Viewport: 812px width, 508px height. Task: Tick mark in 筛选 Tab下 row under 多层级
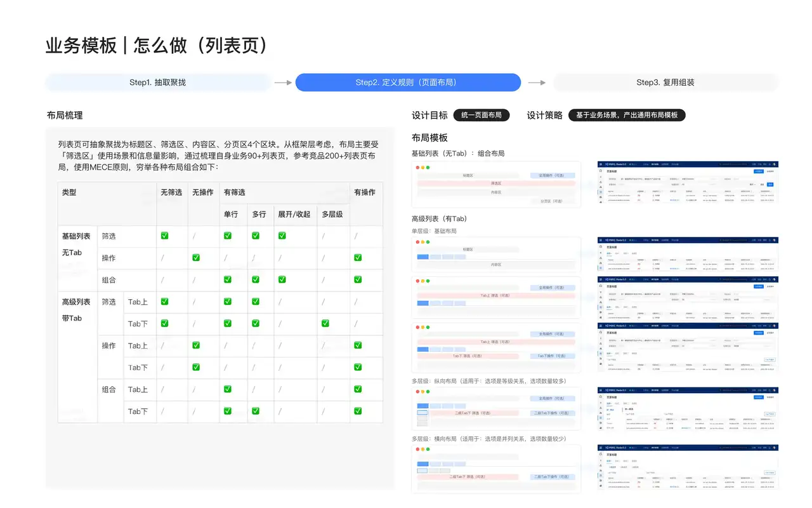(x=325, y=323)
